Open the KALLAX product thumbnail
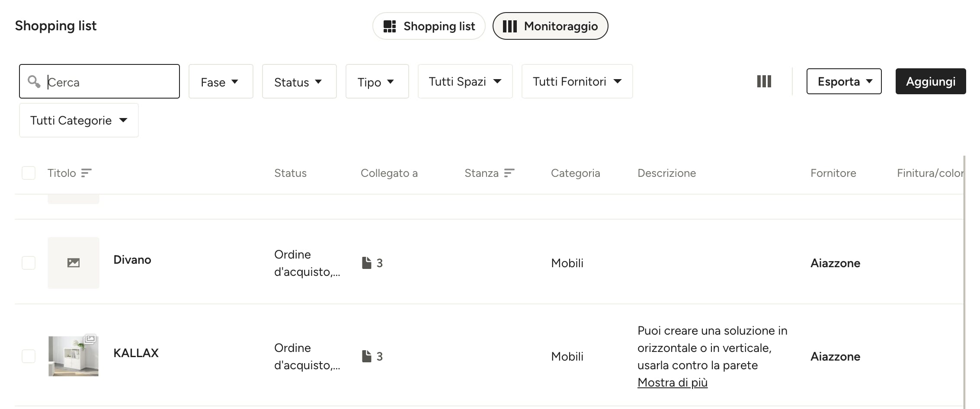 pyautogui.click(x=74, y=356)
